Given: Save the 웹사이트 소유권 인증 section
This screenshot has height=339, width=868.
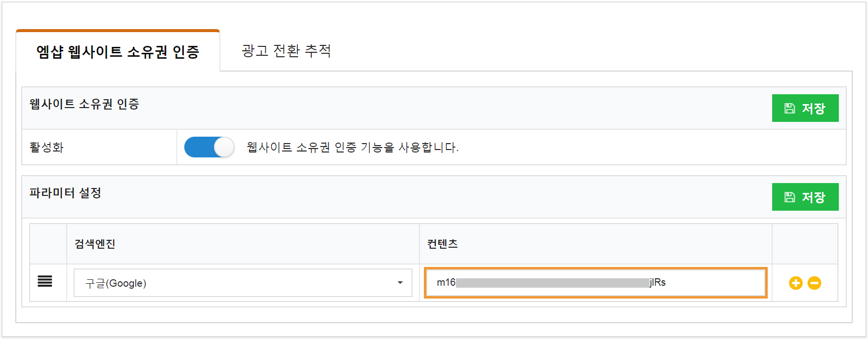Looking at the screenshot, I should [x=805, y=108].
